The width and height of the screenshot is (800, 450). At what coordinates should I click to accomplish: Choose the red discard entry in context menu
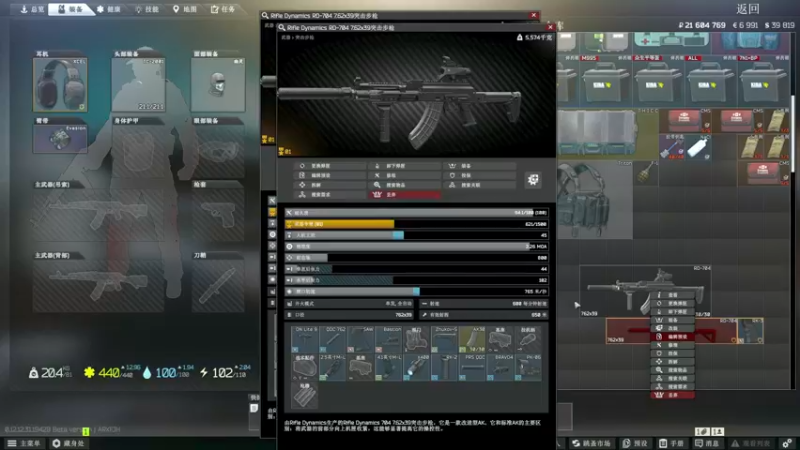coord(672,395)
